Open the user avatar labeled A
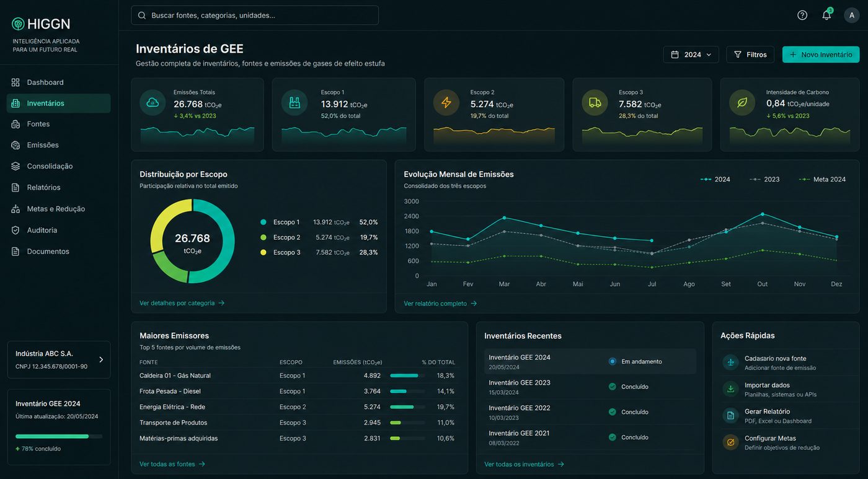Image resolution: width=868 pixels, height=479 pixels. 852,15
